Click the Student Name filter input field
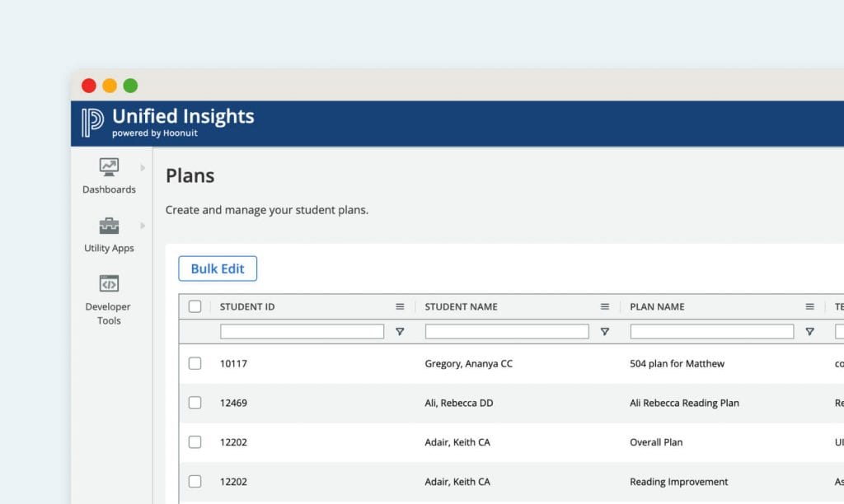 pyautogui.click(x=507, y=331)
